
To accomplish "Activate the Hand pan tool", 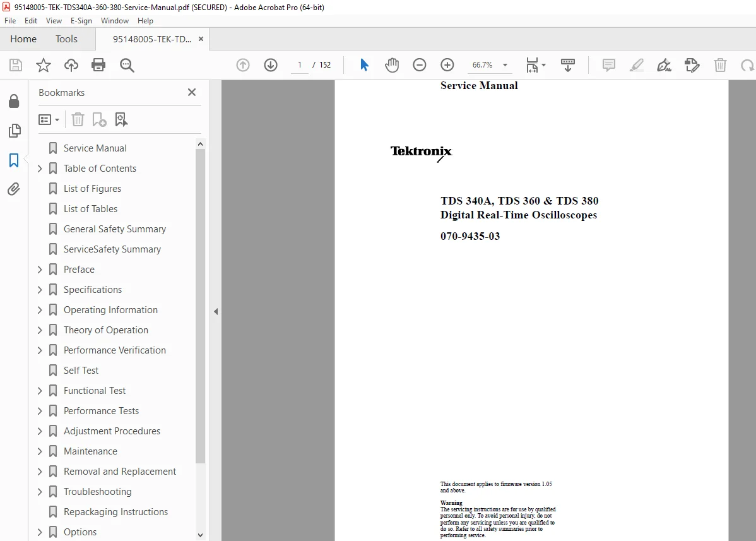I will point(391,64).
